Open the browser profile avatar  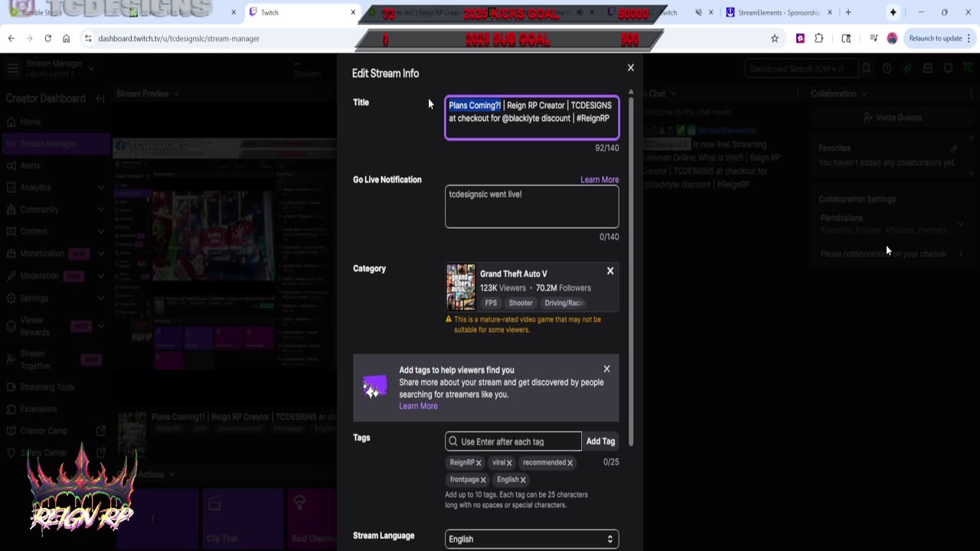click(x=892, y=38)
